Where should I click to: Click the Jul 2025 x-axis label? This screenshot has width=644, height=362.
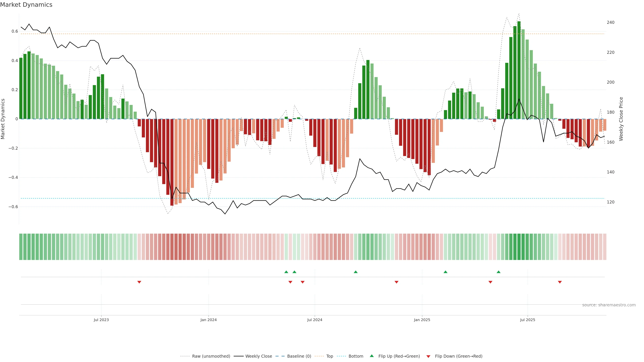(527, 320)
